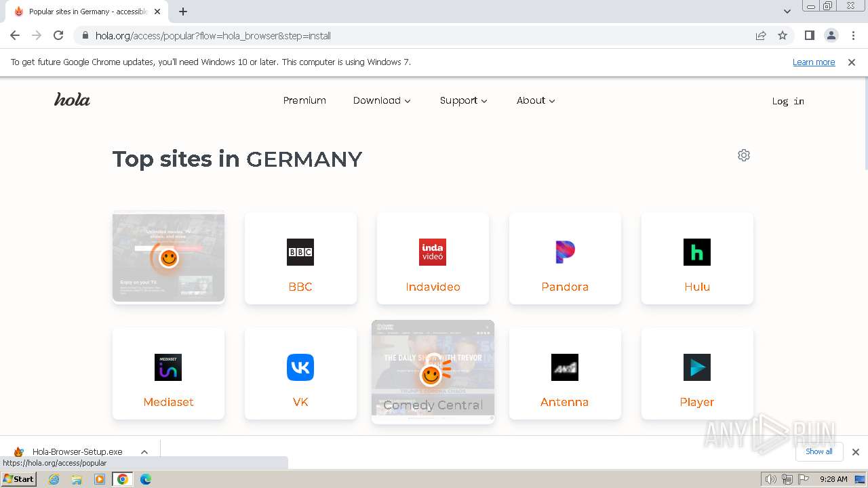The height and width of the screenshot is (488, 868).
Task: Click the Pandora label text
Action: [x=565, y=287]
